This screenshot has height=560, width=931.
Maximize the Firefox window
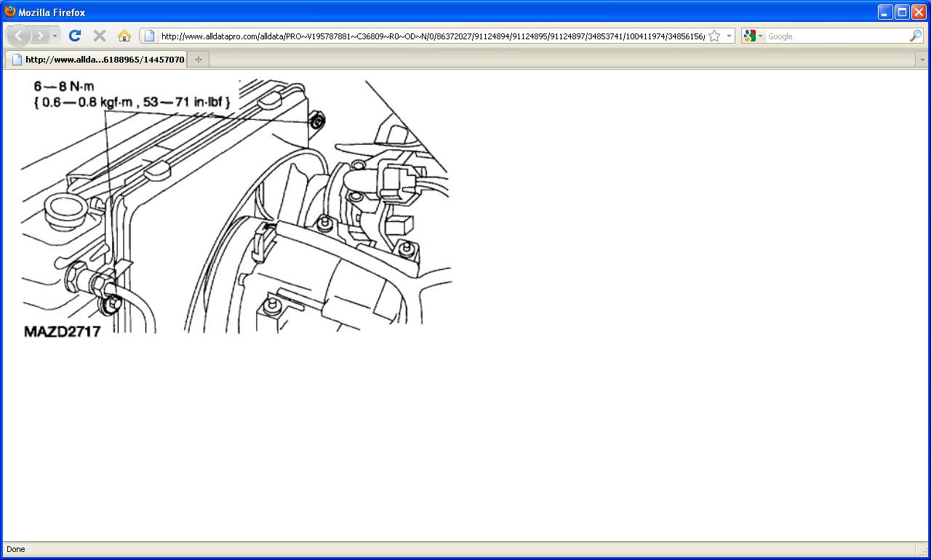[902, 12]
